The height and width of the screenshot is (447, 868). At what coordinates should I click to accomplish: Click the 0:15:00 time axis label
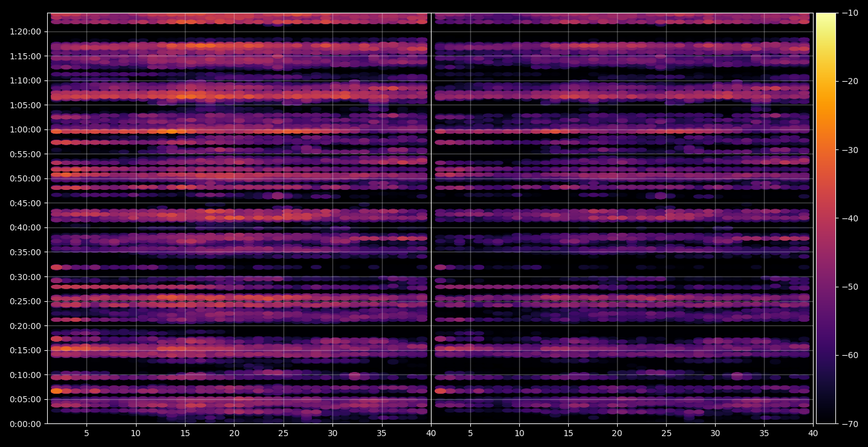point(25,350)
